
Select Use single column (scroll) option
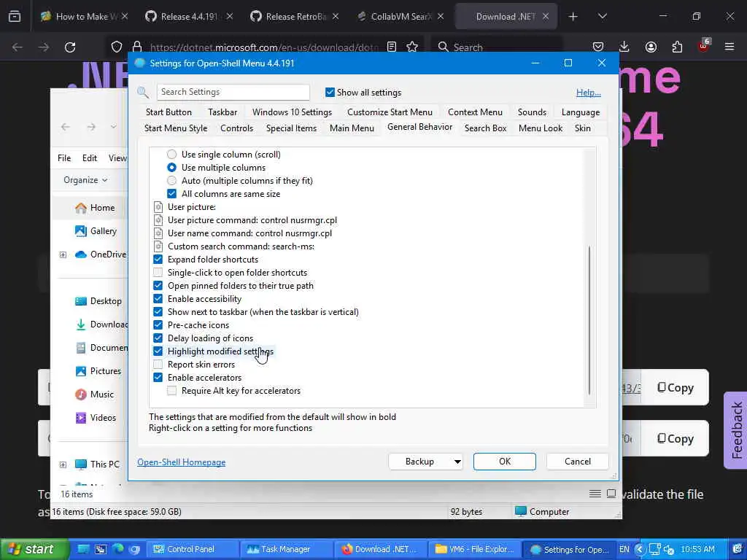coord(172,155)
